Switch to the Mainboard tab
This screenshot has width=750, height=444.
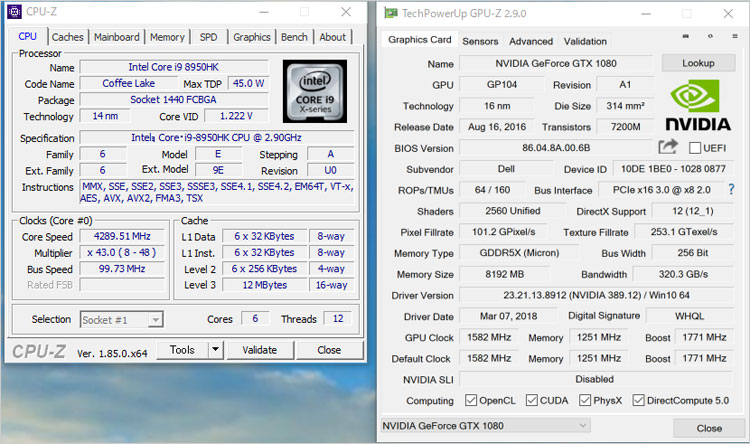[117, 37]
